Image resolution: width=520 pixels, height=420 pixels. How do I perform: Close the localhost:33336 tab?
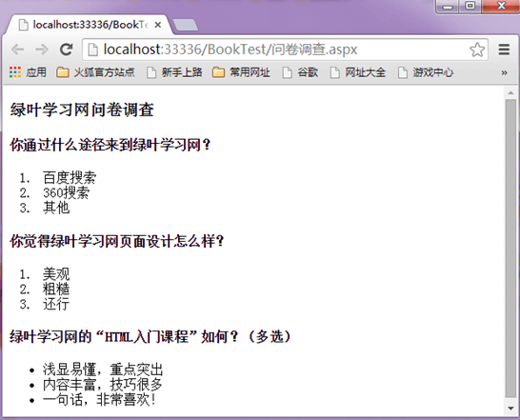click(x=158, y=25)
